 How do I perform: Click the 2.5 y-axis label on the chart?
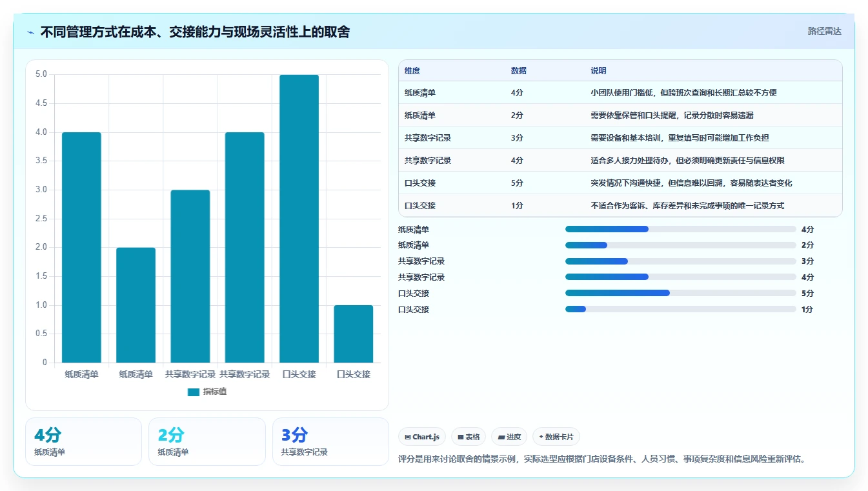41,218
